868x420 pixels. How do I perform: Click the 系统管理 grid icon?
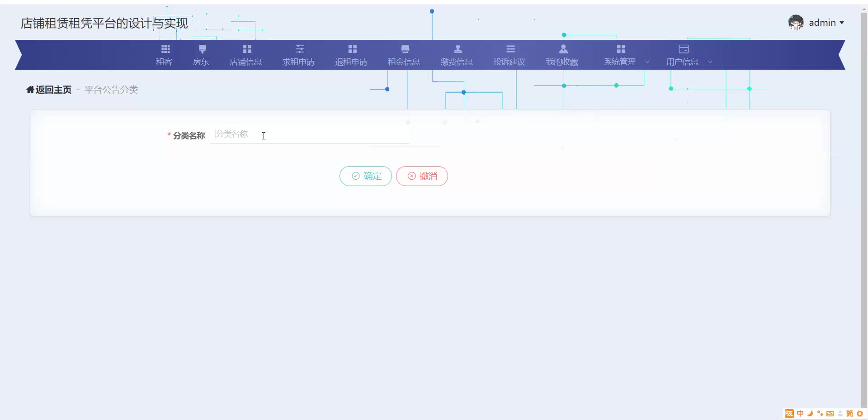pos(621,49)
